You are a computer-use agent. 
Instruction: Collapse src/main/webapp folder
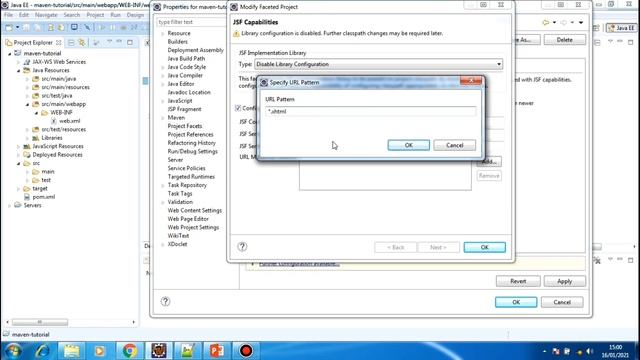(x=27, y=104)
